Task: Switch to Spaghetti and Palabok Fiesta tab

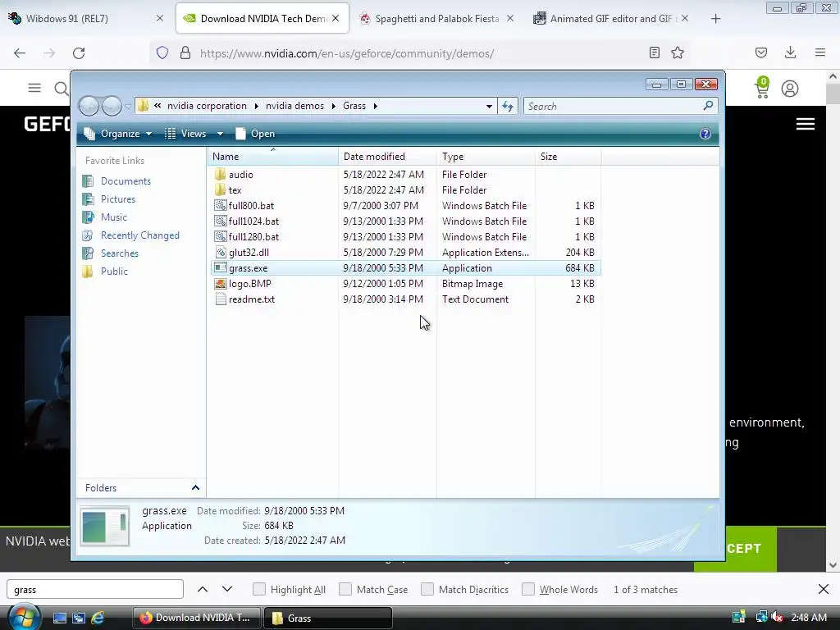Action: [x=436, y=19]
